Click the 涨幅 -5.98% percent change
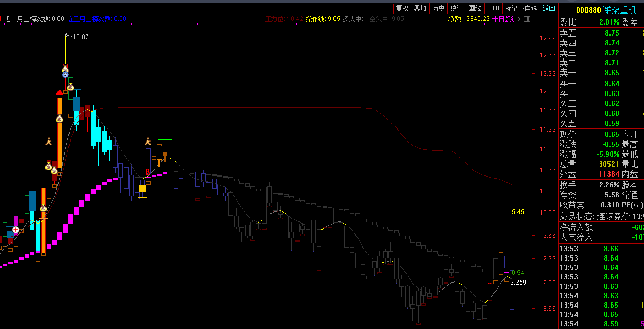This screenshot has width=644, height=329. click(x=608, y=154)
